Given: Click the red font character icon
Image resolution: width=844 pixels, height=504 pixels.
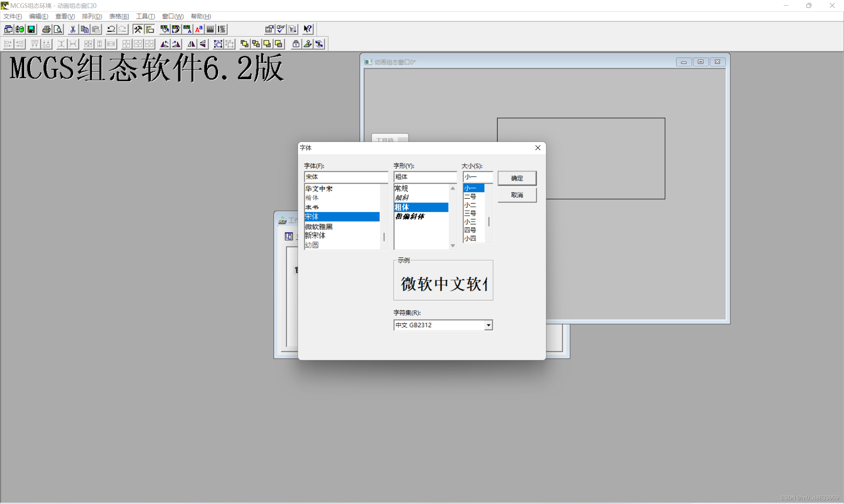Looking at the screenshot, I should [x=199, y=29].
